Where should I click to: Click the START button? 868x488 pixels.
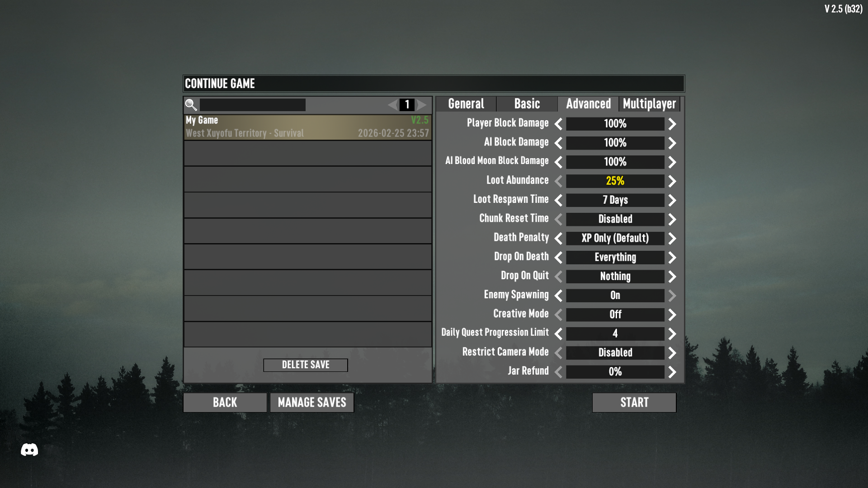(x=634, y=403)
